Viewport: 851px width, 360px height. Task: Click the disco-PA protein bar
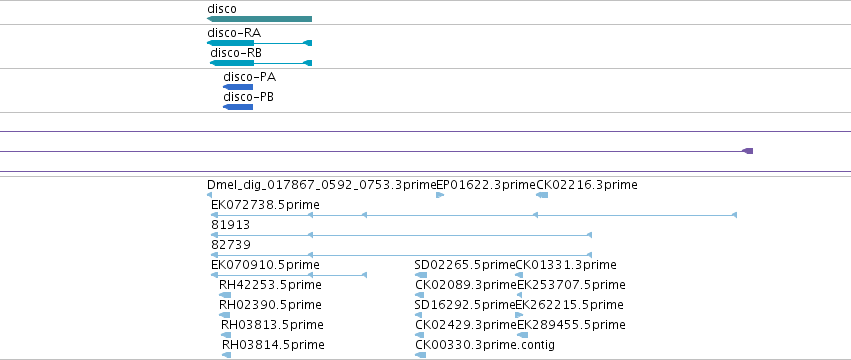click(x=238, y=87)
